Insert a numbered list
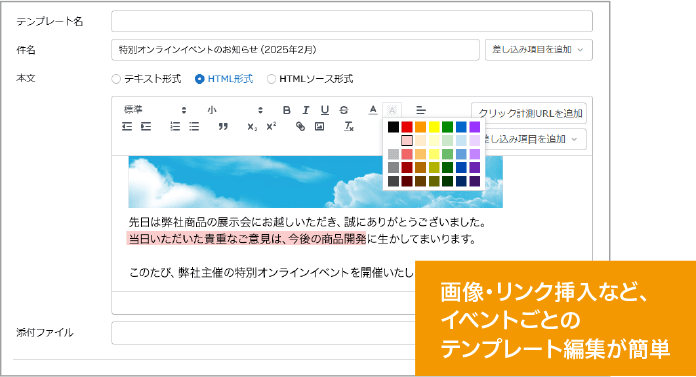 point(175,127)
